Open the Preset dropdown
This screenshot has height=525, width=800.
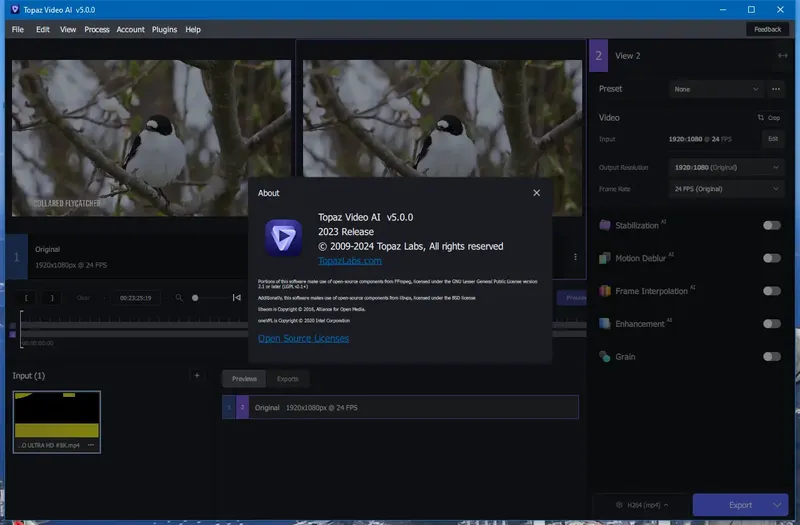pos(716,89)
